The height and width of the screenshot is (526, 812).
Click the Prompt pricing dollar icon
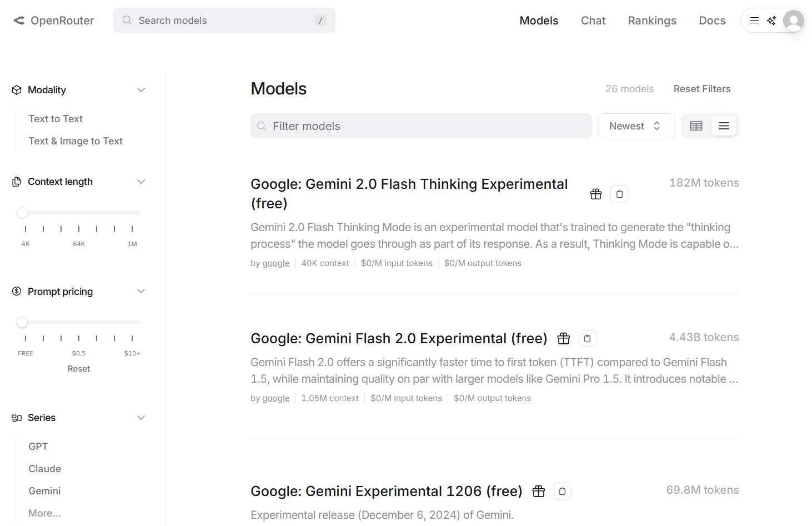tap(17, 292)
